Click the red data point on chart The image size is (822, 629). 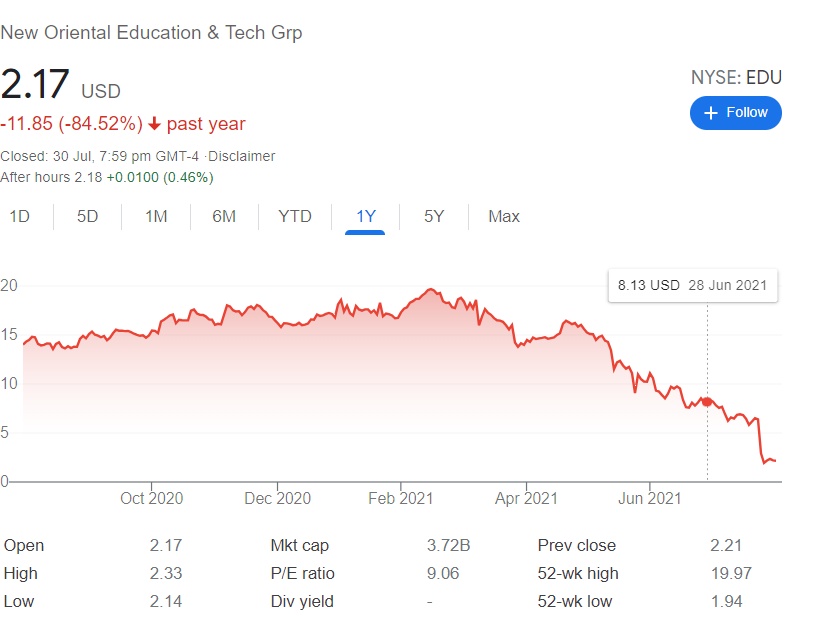point(707,401)
